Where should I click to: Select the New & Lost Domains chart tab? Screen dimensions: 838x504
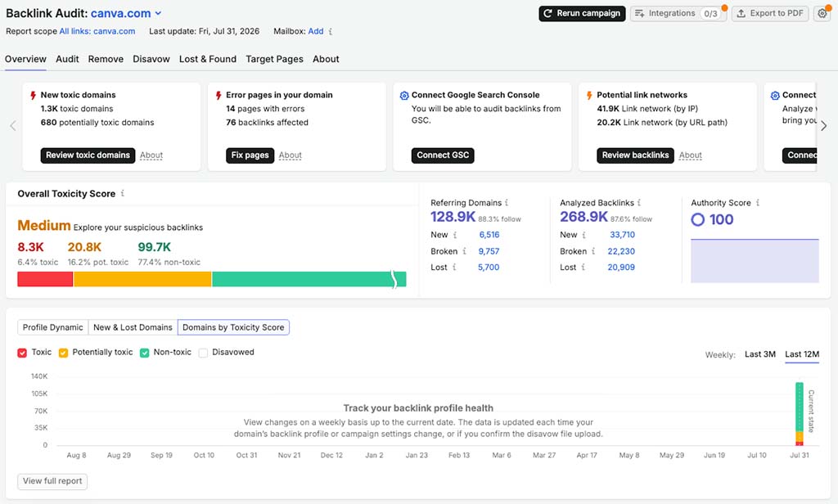(133, 327)
